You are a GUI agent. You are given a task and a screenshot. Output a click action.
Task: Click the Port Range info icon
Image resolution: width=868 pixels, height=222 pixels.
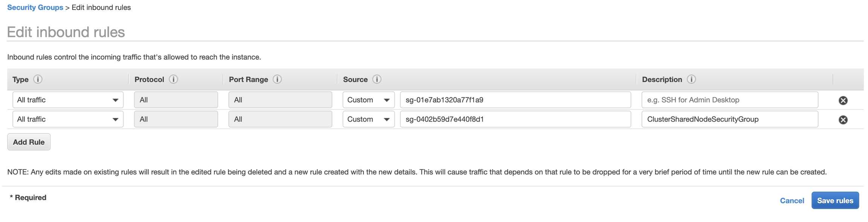tap(277, 79)
